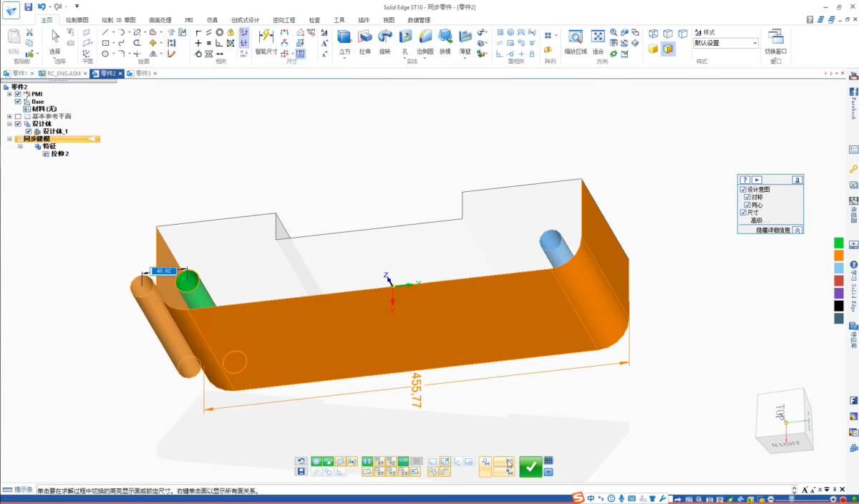Open the 智能尺寸 smart dimension tool
Viewport: 859px width, 504px height.
coord(266,42)
